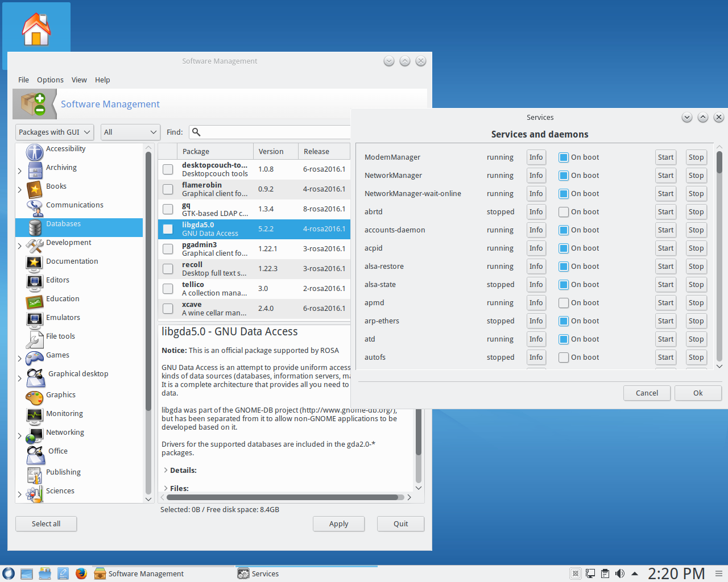Check the pgadmin3 package checkbox
This screenshot has width=728, height=582.
168,249
